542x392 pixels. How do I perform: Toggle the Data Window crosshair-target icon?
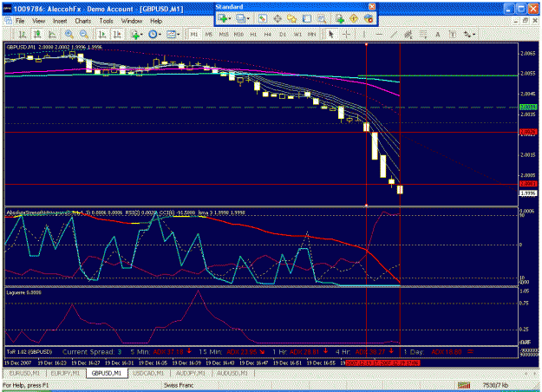pyautogui.click(x=278, y=19)
